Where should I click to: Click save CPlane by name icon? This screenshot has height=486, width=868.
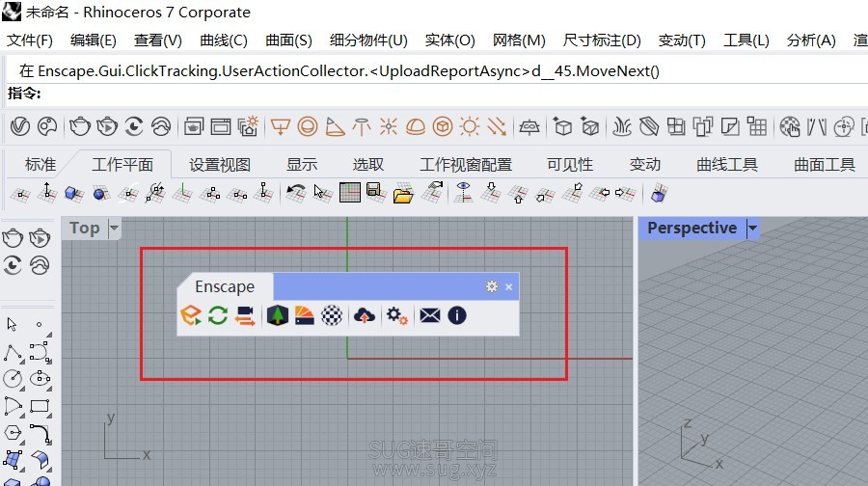click(376, 193)
